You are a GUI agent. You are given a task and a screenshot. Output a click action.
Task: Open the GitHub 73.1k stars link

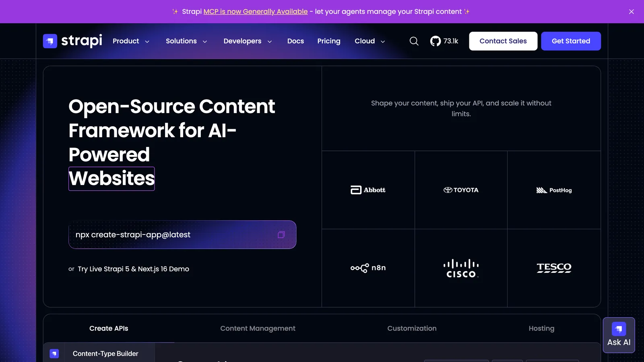(444, 41)
